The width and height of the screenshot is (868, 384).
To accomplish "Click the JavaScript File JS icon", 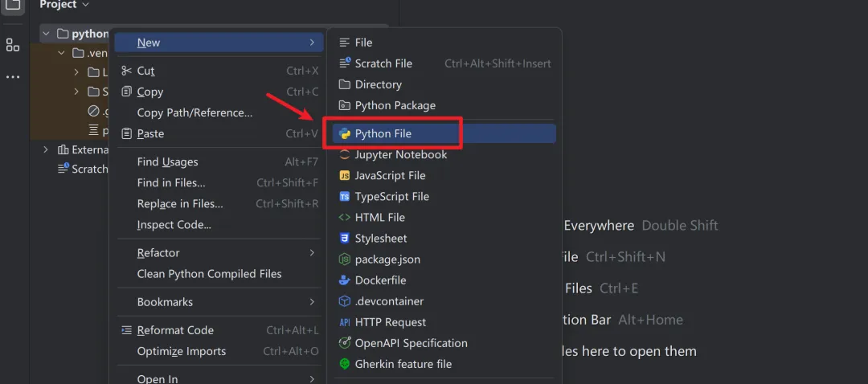I will [x=345, y=176].
